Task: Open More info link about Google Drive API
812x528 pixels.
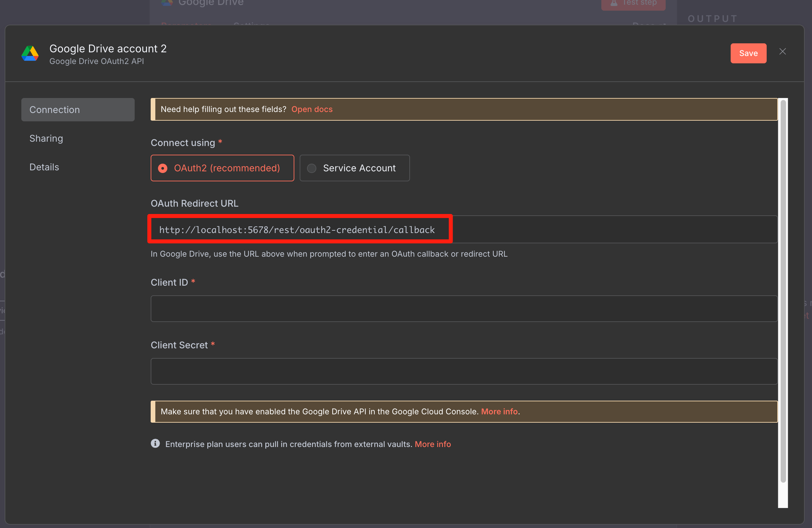Action: [499, 411]
